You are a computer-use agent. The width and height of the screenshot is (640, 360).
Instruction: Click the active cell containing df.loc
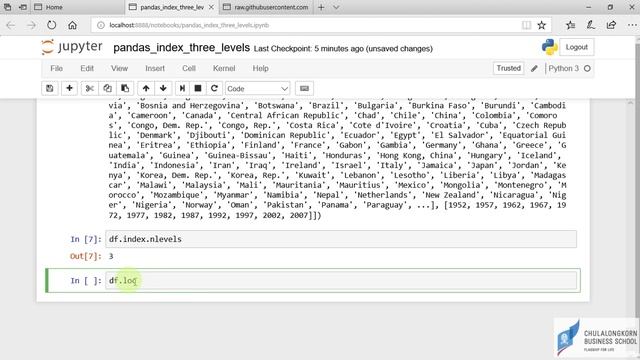(341, 281)
